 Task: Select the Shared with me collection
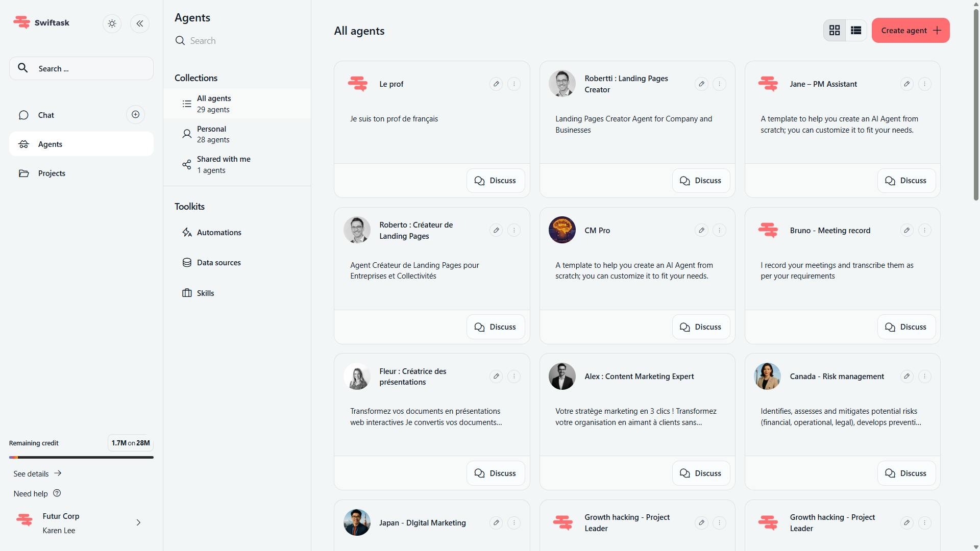coord(223,165)
